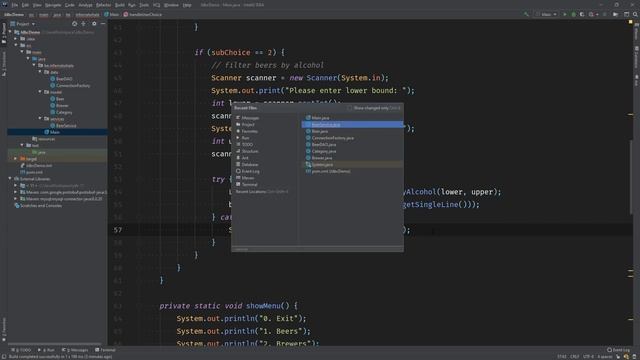
Task: Open the Navigate menu
Action: (53, 5)
